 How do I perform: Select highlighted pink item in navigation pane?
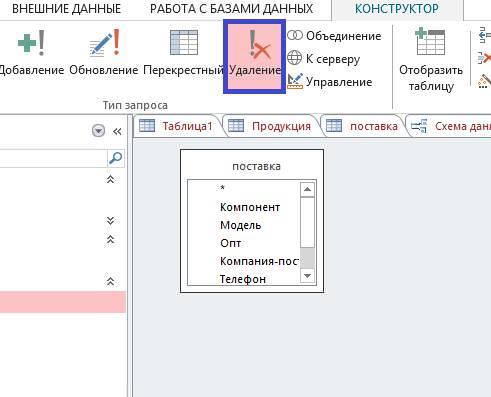coord(63,302)
